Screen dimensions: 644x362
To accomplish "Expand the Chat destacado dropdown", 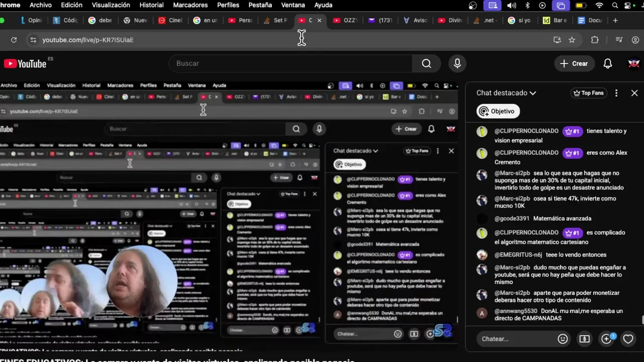I will pyautogui.click(x=506, y=93).
